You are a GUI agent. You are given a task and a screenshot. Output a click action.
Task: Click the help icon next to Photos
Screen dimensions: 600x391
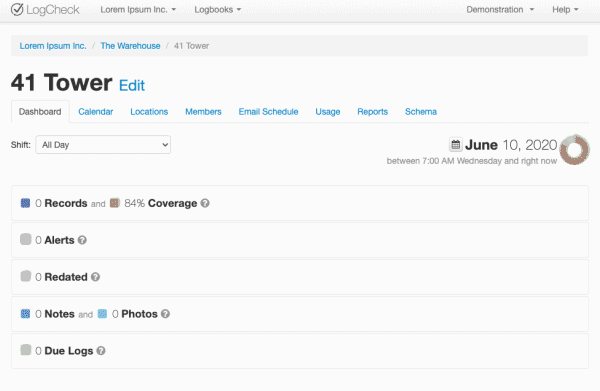[165, 314]
